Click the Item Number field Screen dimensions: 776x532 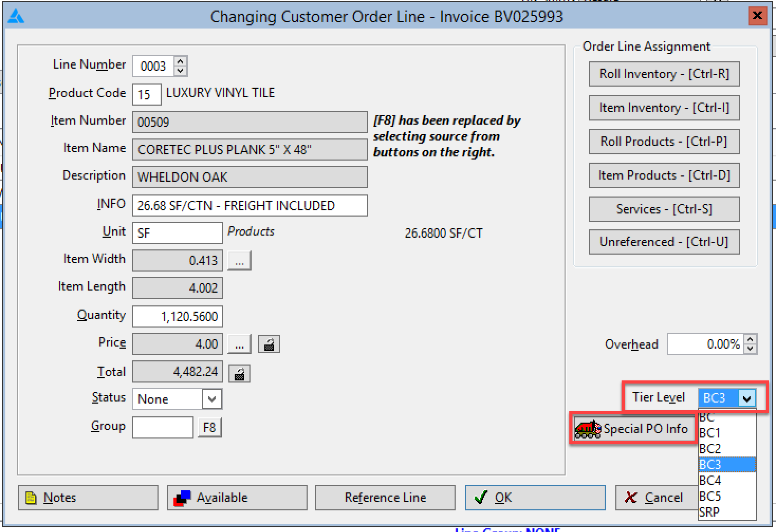(x=250, y=122)
